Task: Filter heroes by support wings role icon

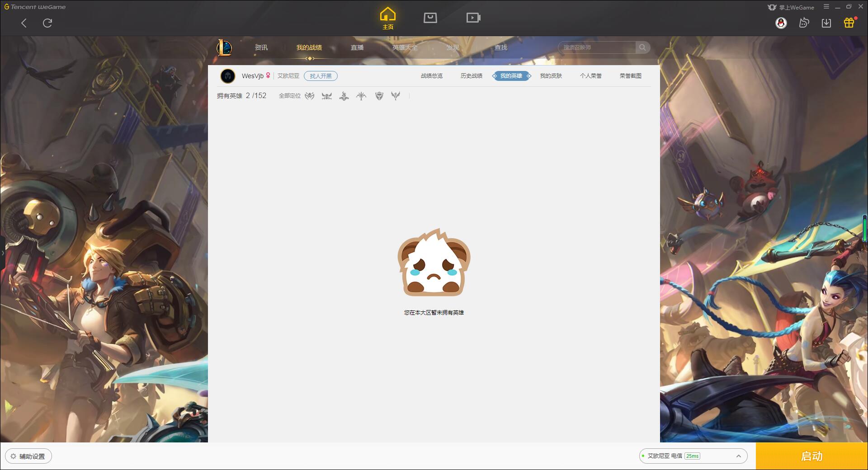Action: pos(396,96)
